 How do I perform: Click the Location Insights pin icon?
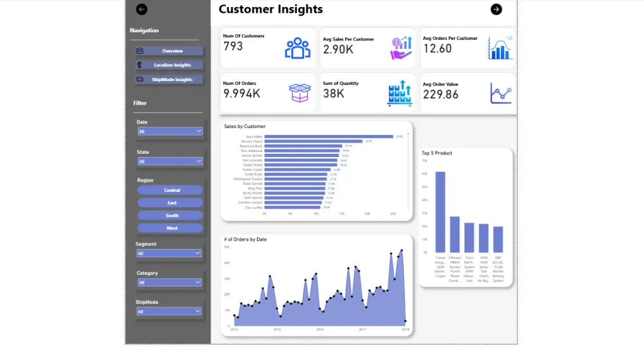(x=140, y=65)
